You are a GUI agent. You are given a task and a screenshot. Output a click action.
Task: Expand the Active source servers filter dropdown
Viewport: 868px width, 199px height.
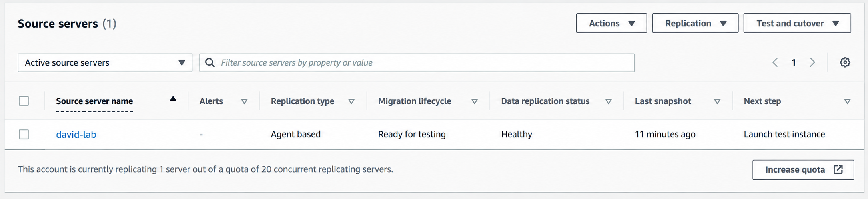point(105,63)
